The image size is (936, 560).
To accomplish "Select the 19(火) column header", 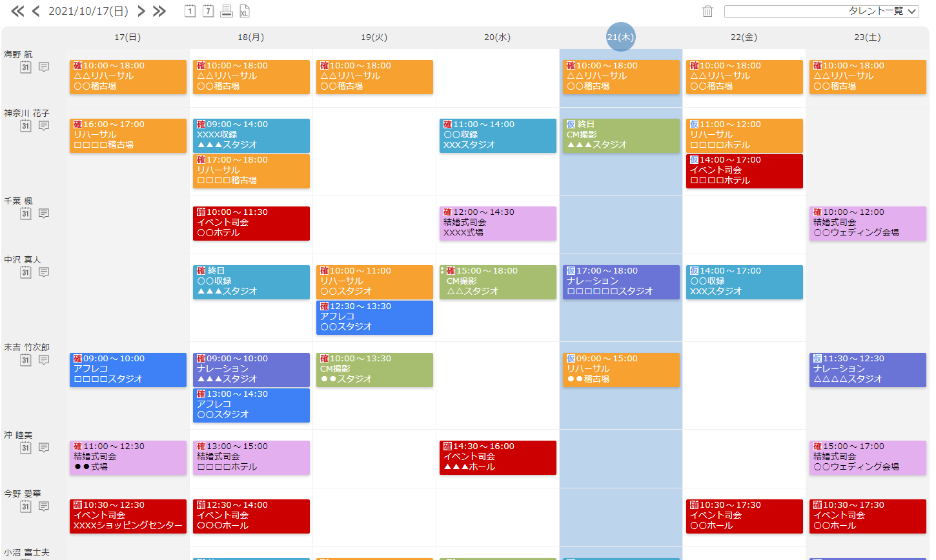I will point(374,37).
